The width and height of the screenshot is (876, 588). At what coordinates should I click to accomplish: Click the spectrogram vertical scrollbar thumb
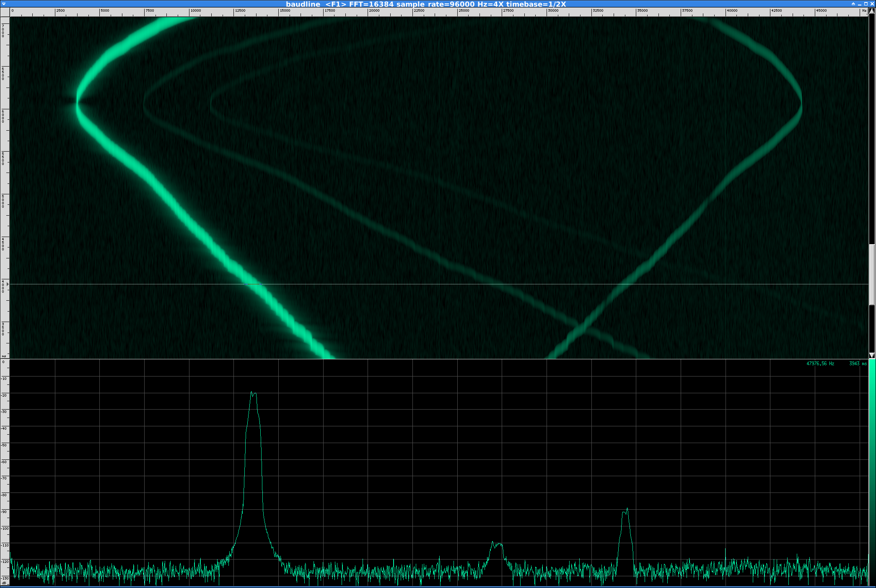(872, 274)
